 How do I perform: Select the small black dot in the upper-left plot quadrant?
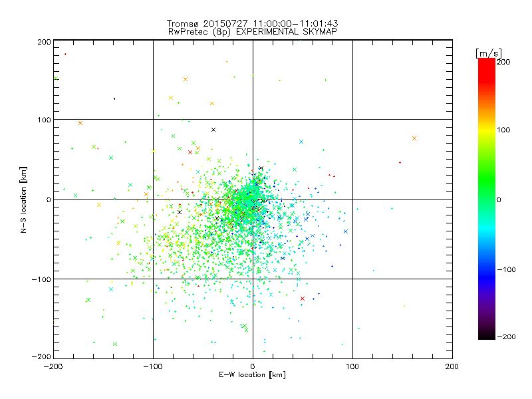point(114,98)
